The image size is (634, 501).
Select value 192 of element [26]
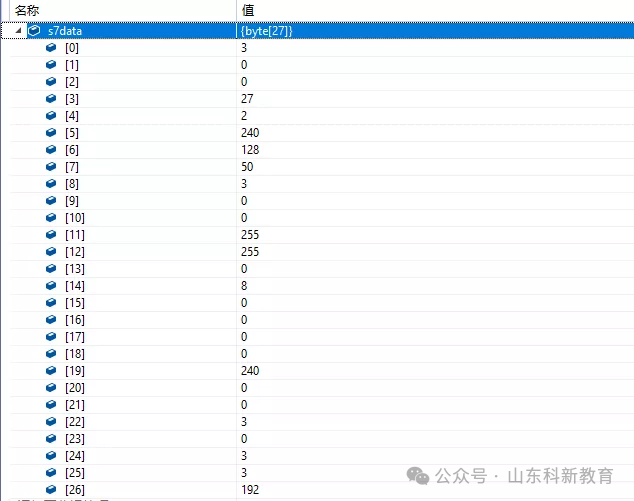pos(250,489)
